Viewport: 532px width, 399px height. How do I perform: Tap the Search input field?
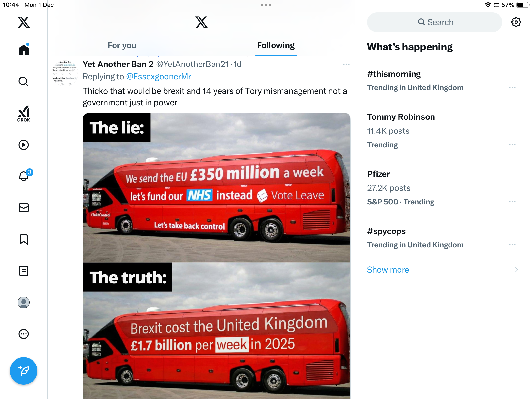pos(435,22)
